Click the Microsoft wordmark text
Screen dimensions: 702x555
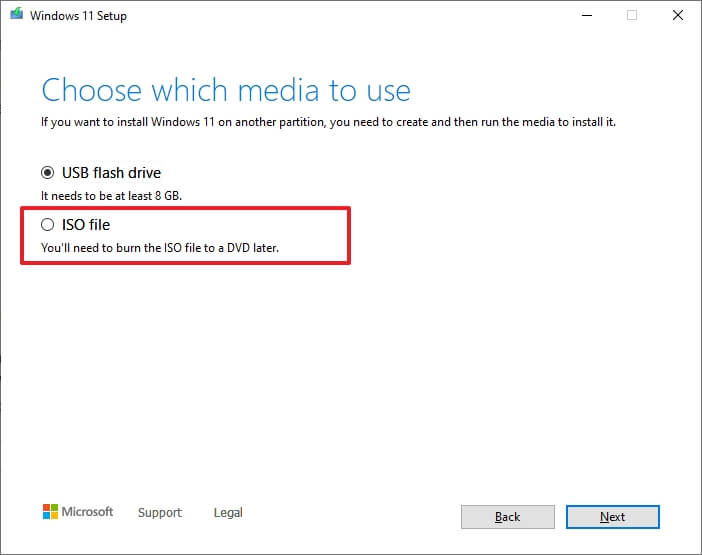(x=88, y=512)
